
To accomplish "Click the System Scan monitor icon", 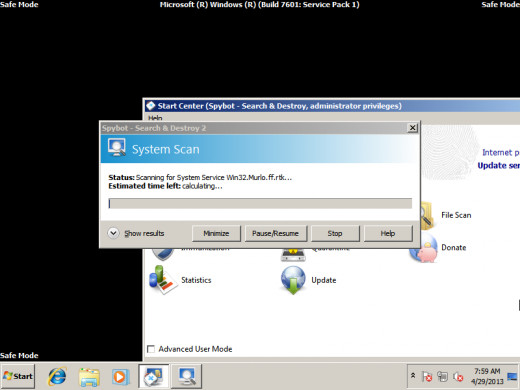I will [x=117, y=148].
